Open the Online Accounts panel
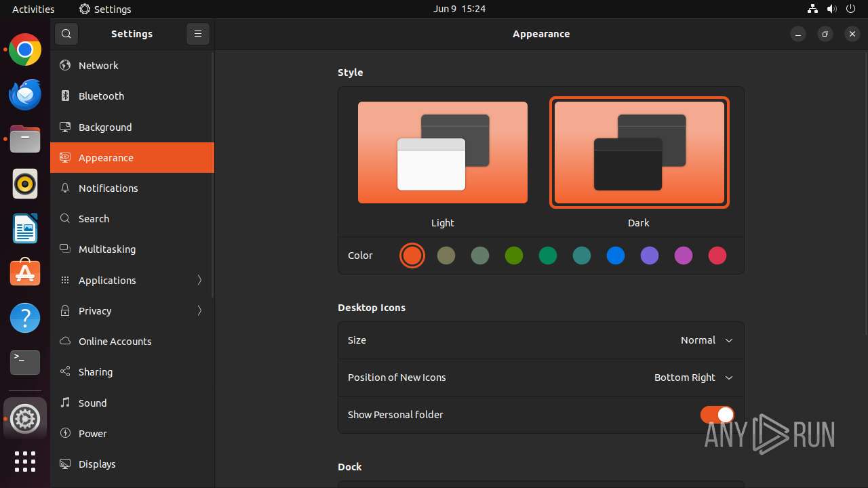Viewport: 868px width, 488px height. [x=132, y=342]
